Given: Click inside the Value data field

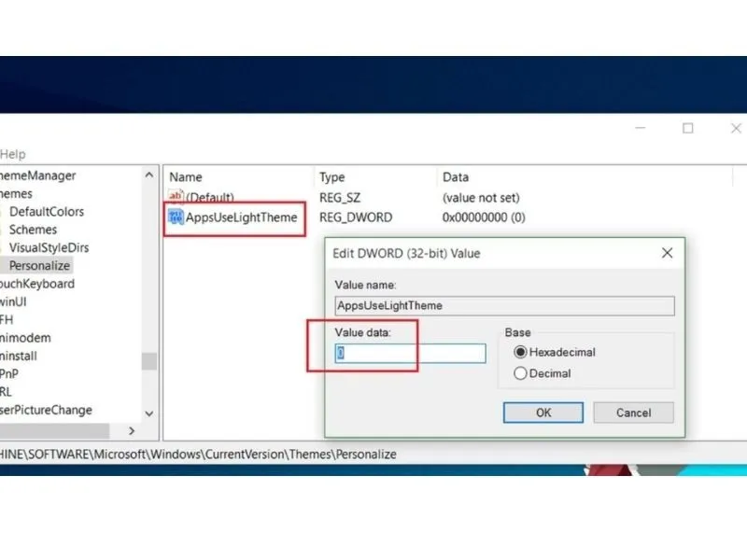Looking at the screenshot, I should click(410, 354).
